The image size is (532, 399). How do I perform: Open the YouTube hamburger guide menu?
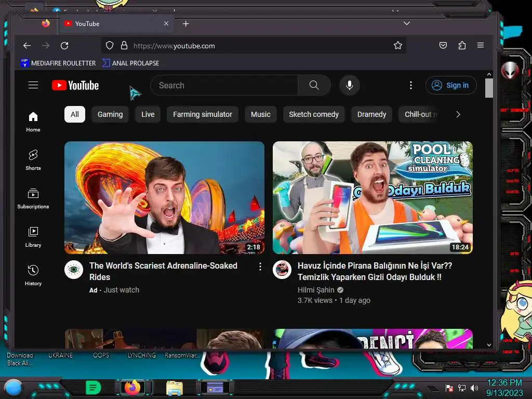33,85
